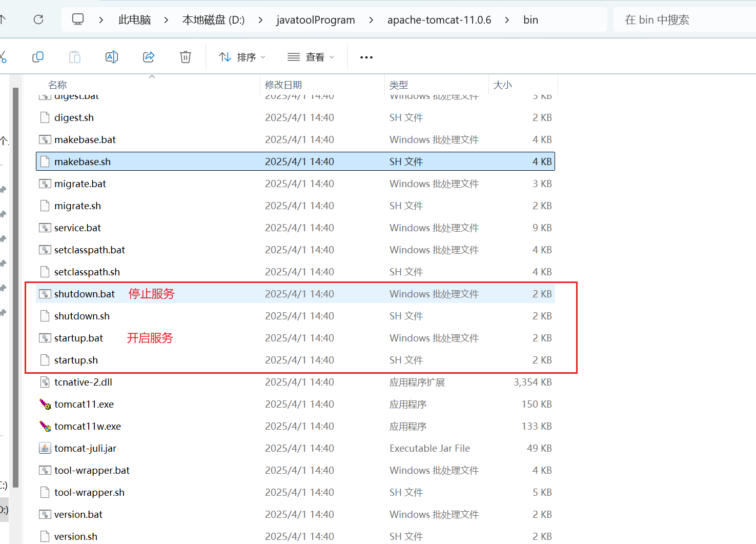Select startup.bat file icon
The image size is (756, 544).
45,338
